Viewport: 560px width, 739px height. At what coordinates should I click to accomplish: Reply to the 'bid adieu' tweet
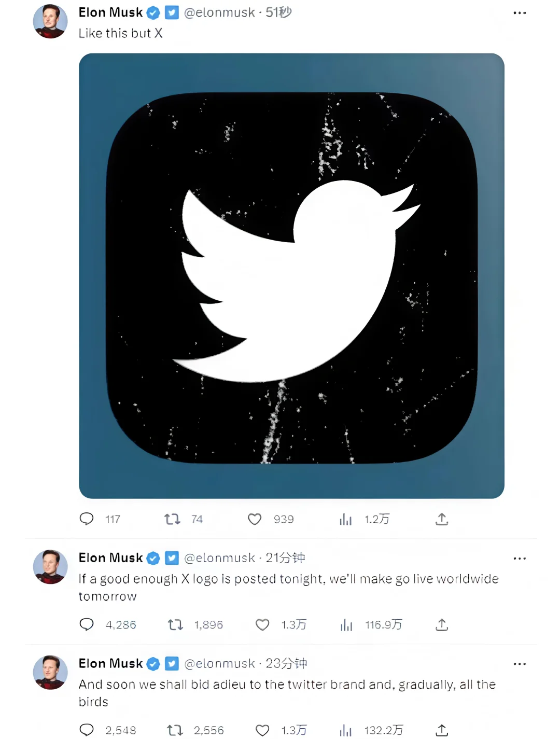(x=87, y=730)
